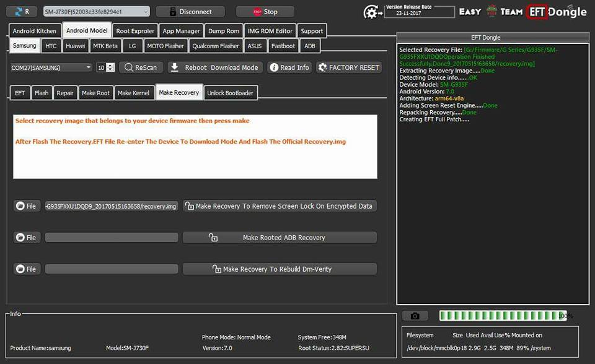Open Qualcomm Flasher tab

click(216, 46)
